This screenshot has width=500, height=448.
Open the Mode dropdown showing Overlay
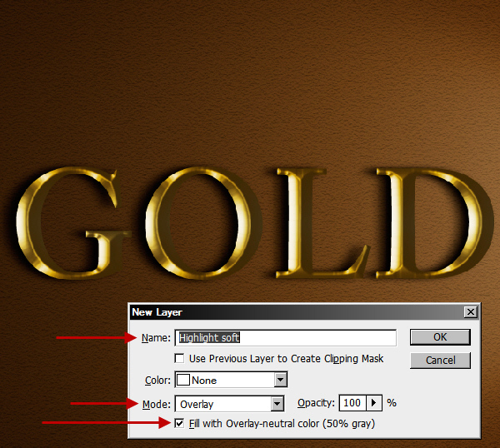(229, 404)
